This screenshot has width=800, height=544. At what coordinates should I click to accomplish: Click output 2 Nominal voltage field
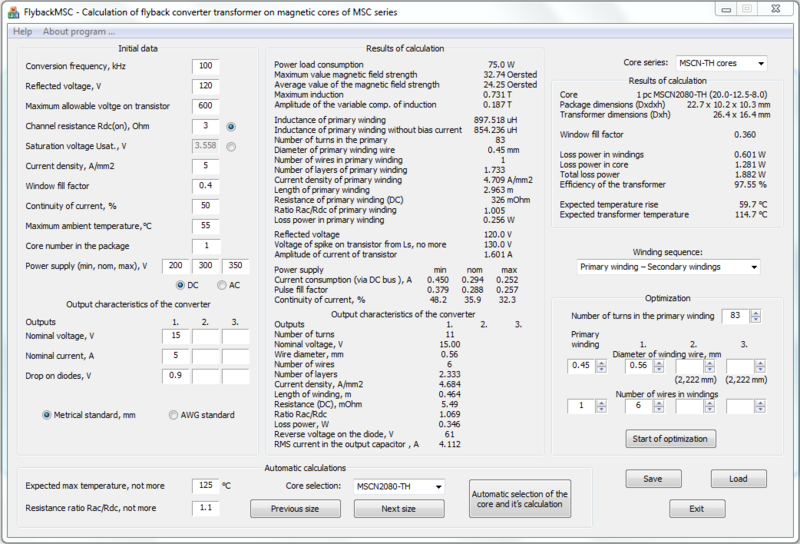[206, 336]
